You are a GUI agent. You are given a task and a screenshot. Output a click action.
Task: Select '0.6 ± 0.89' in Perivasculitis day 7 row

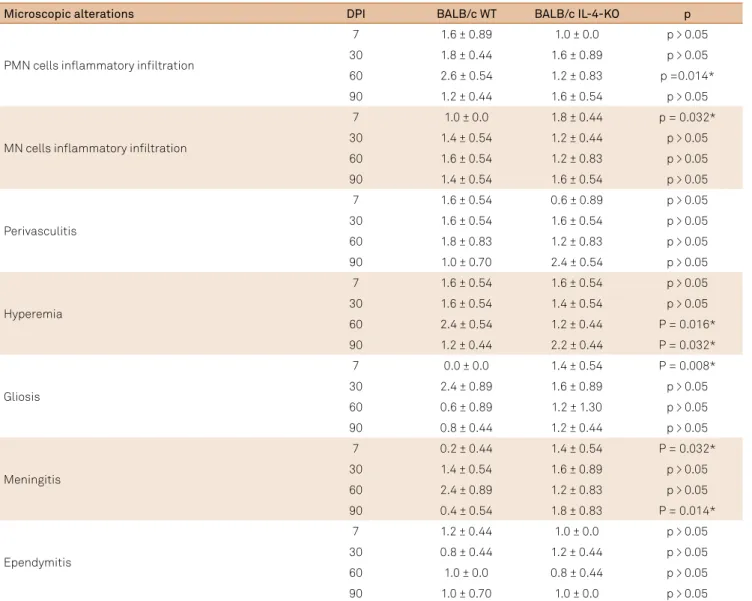(x=577, y=200)
